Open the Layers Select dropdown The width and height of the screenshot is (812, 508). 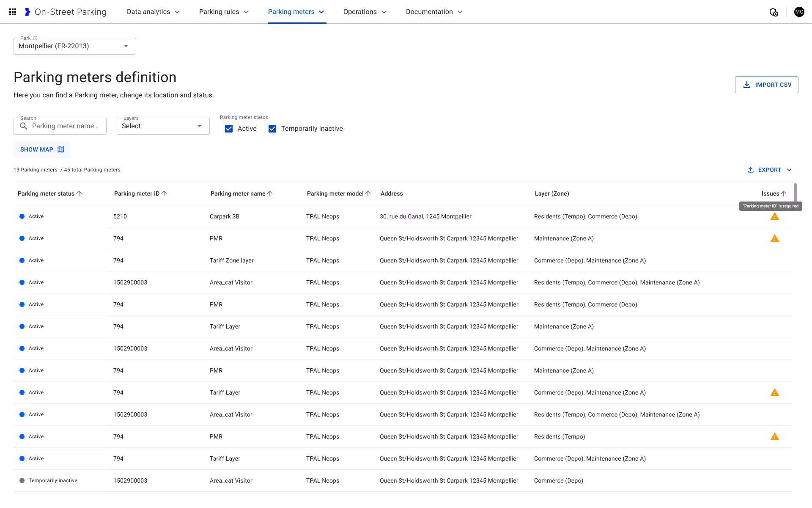click(x=163, y=126)
